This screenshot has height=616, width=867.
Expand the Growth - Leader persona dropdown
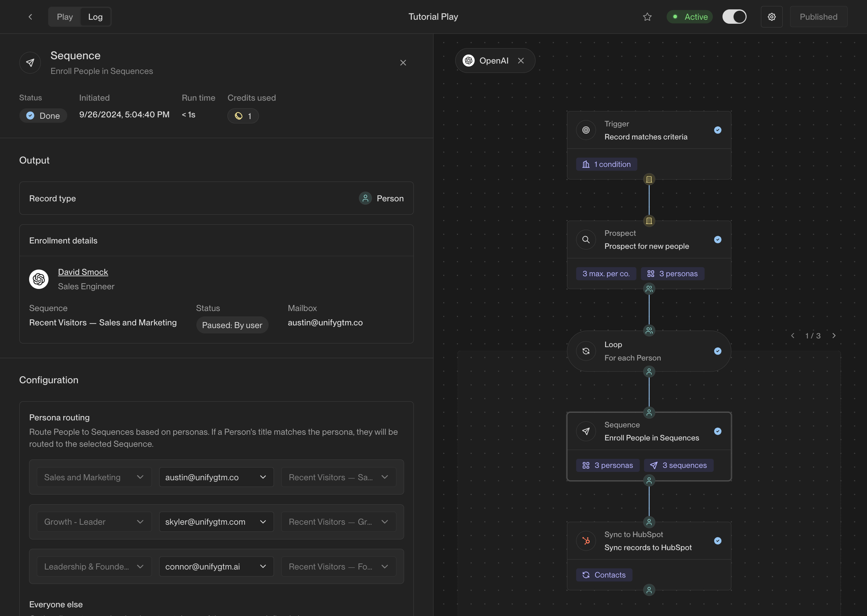(94, 522)
